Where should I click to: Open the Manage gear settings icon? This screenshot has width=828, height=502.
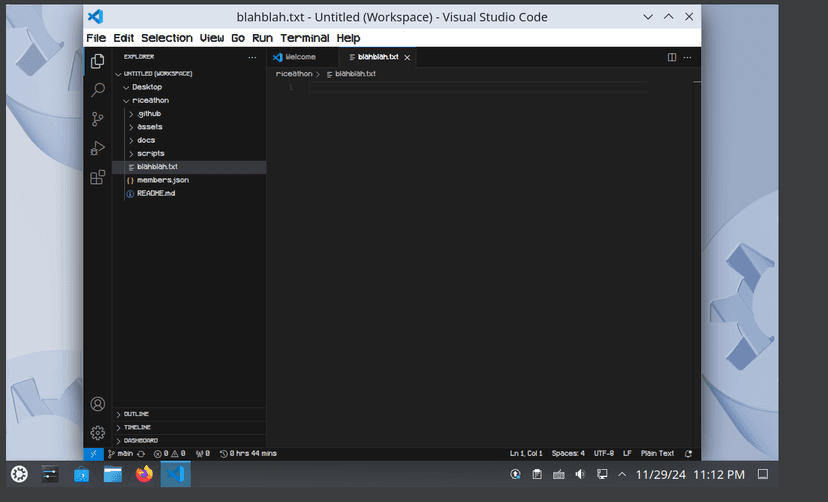(98, 433)
